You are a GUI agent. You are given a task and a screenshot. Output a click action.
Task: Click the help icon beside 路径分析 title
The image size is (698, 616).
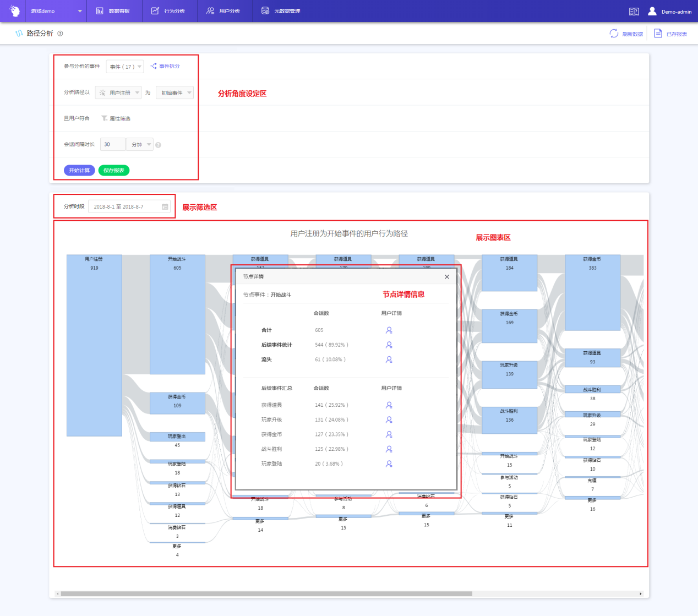pyautogui.click(x=61, y=34)
